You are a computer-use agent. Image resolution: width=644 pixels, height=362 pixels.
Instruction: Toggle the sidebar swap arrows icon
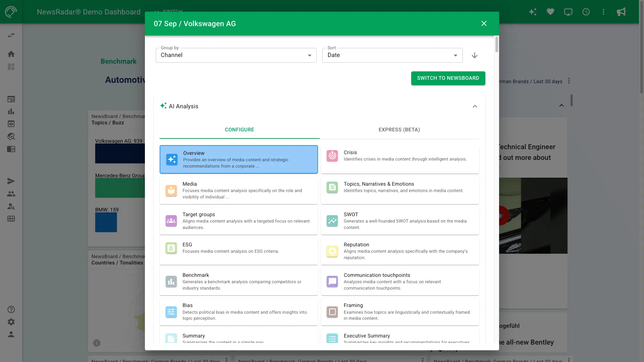pyautogui.click(x=11, y=35)
